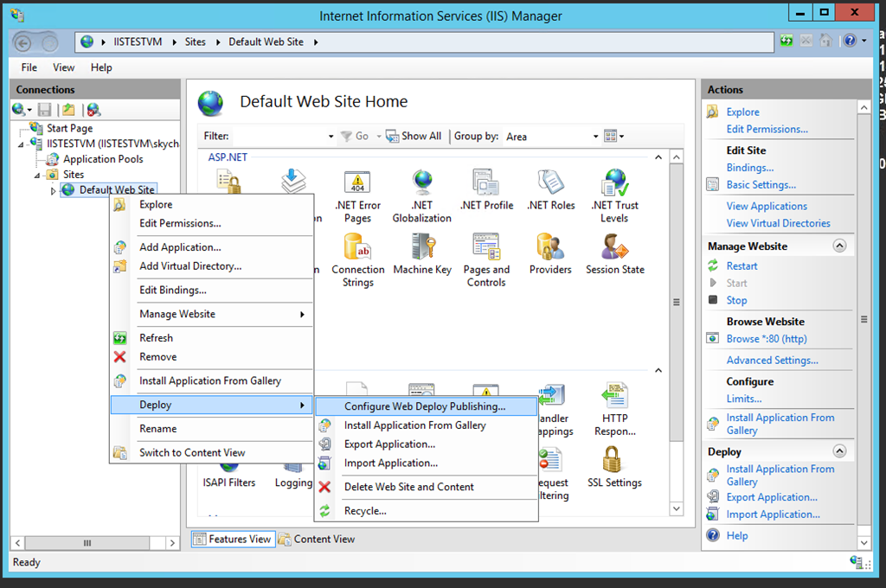The height and width of the screenshot is (588, 886).
Task: Collapse the ASP.NET group in features
Action: pyautogui.click(x=658, y=157)
